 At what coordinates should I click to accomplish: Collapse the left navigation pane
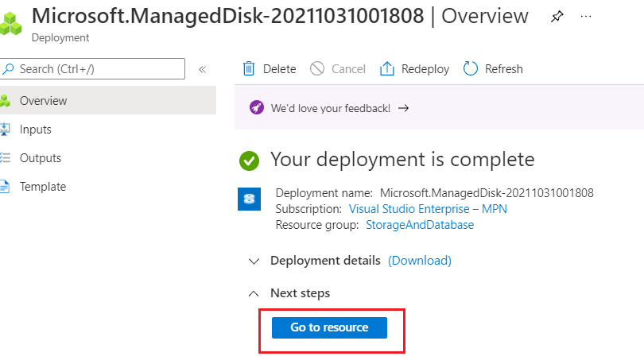pyautogui.click(x=202, y=69)
